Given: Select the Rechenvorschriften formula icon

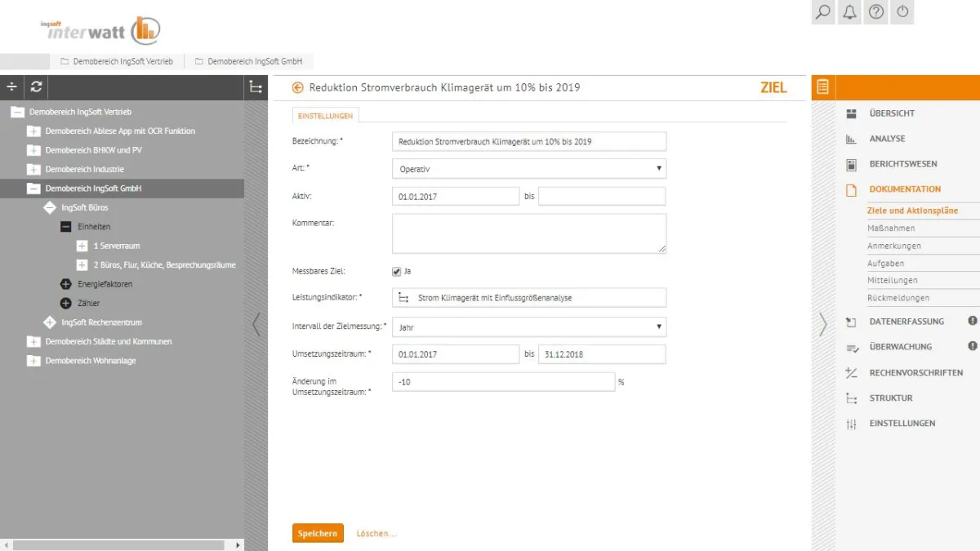Looking at the screenshot, I should (850, 372).
